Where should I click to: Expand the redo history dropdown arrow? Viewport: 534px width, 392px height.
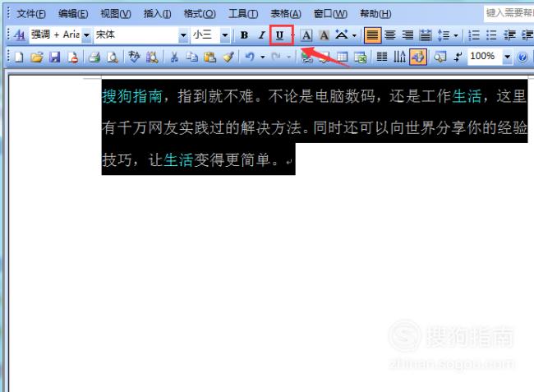289,57
